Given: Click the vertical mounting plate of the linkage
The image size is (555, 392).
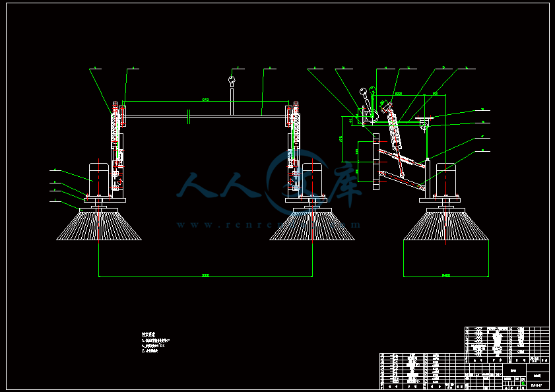Looking at the screenshot, I should [376, 162].
